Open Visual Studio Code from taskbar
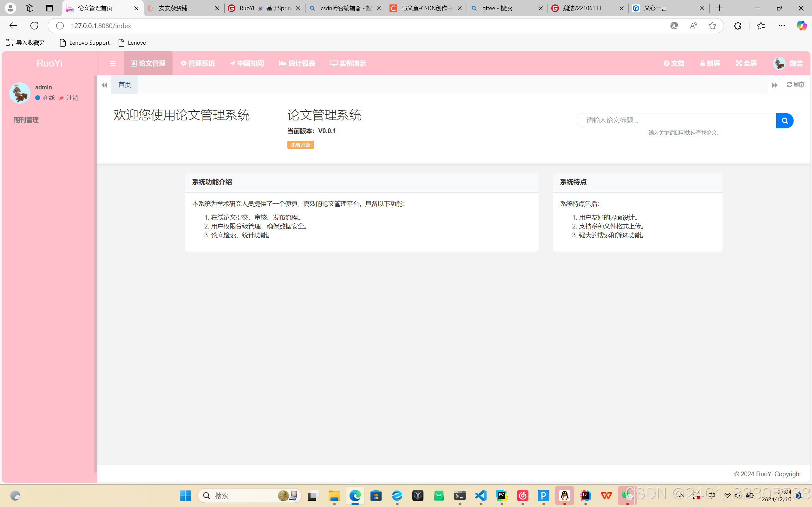 (x=481, y=496)
